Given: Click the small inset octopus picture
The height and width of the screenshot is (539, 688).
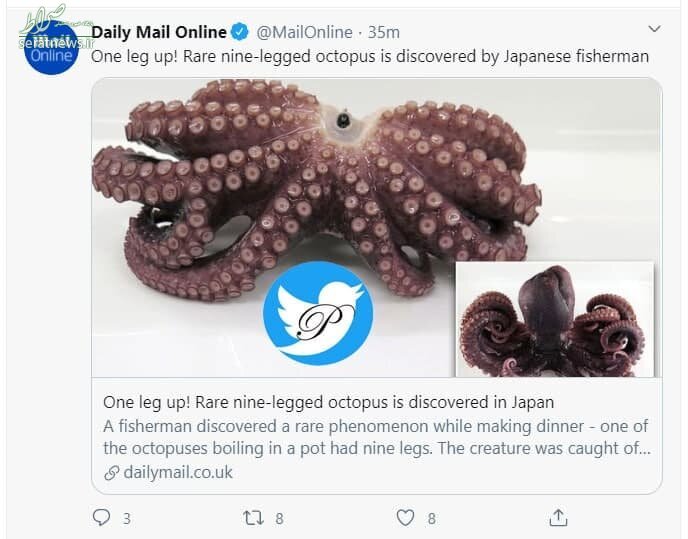Looking at the screenshot, I should (x=554, y=320).
